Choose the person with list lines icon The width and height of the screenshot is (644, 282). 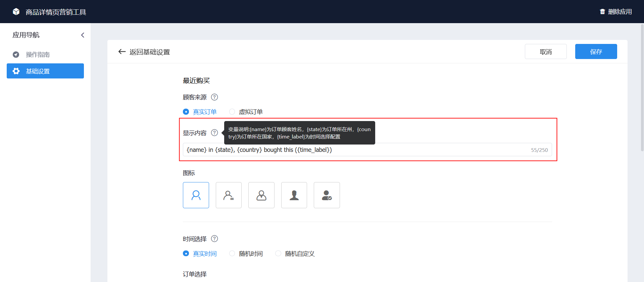[229, 195]
